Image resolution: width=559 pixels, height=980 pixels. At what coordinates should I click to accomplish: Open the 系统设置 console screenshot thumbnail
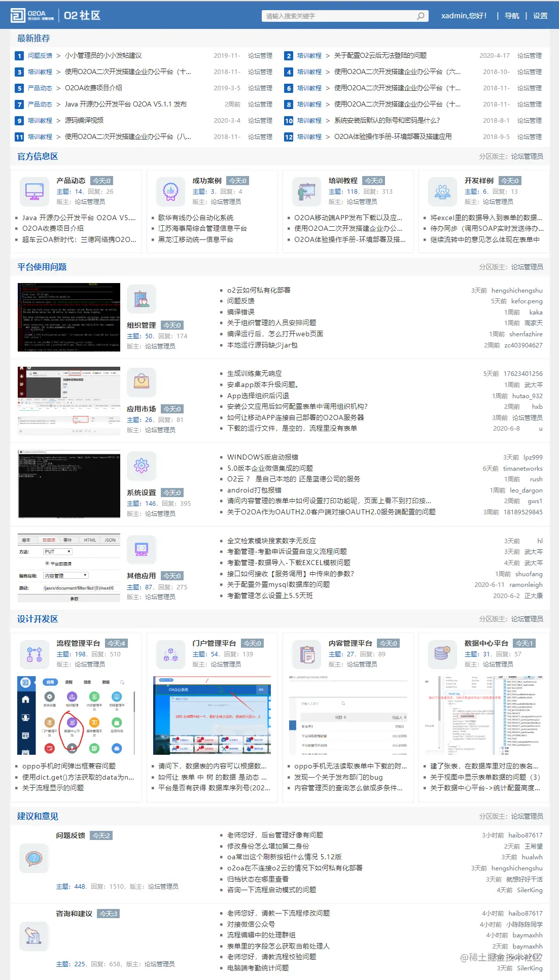[69, 484]
